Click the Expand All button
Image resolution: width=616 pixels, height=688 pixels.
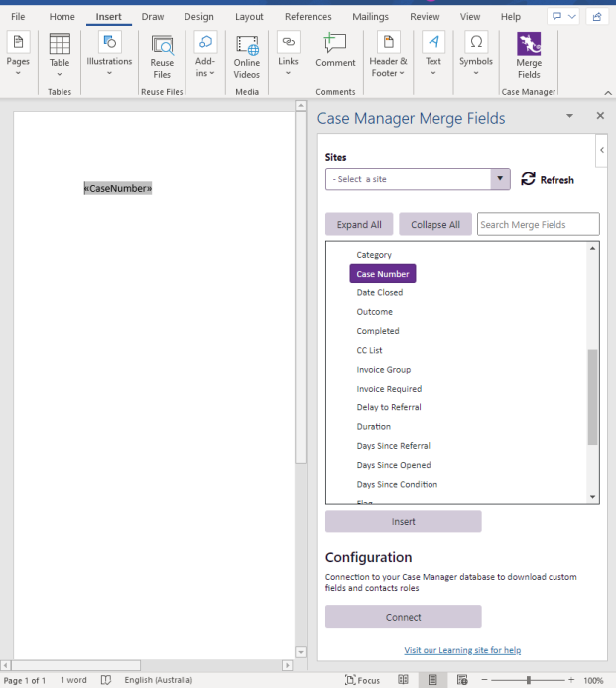click(x=359, y=224)
